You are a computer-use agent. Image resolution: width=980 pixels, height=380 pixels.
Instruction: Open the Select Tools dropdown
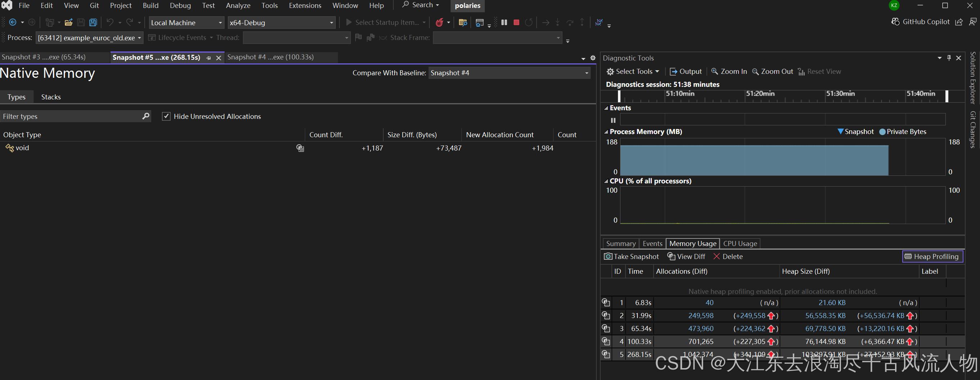(633, 72)
